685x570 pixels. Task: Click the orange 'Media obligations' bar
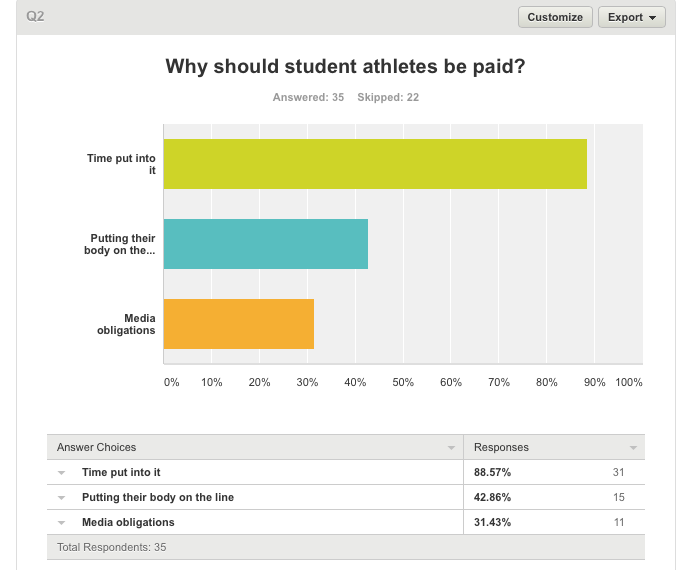pyautogui.click(x=239, y=324)
